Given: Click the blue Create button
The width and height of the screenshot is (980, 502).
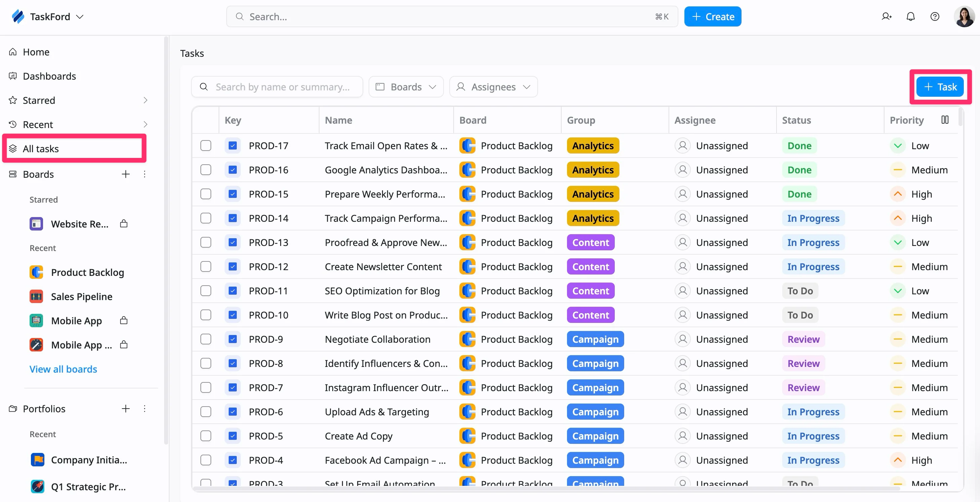Looking at the screenshot, I should coord(713,16).
